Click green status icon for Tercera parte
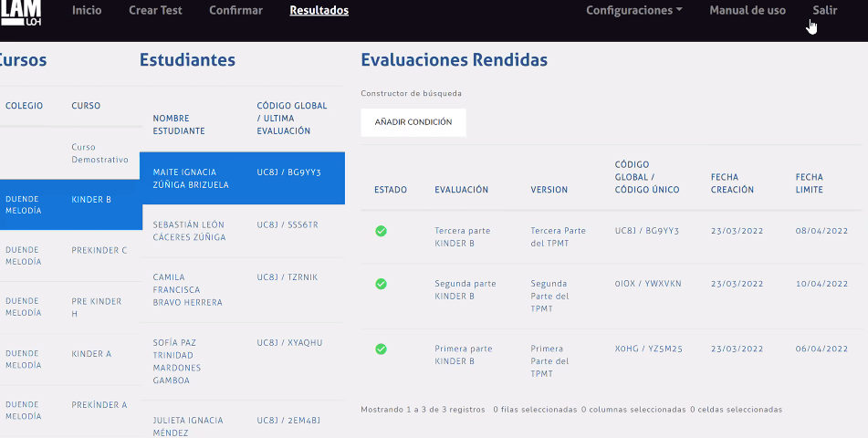Screen dimensions: 868x438 pos(381,231)
